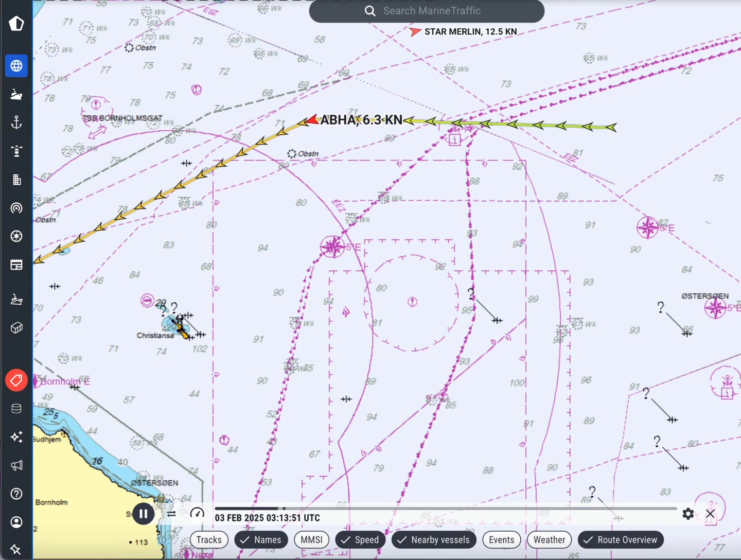Image resolution: width=741 pixels, height=560 pixels.
Task: Select the ABHA vessel marker
Action: click(x=312, y=120)
